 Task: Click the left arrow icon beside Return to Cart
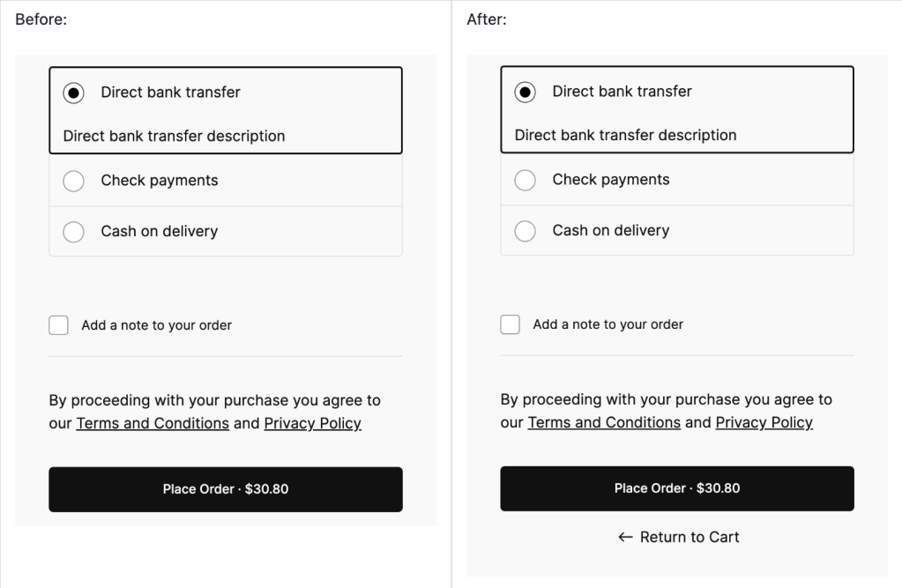click(x=626, y=537)
